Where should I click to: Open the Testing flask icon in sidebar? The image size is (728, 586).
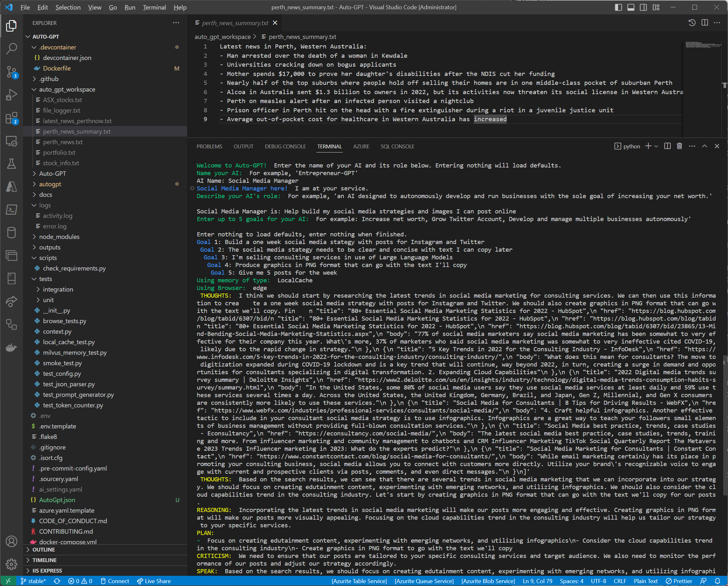[12, 164]
